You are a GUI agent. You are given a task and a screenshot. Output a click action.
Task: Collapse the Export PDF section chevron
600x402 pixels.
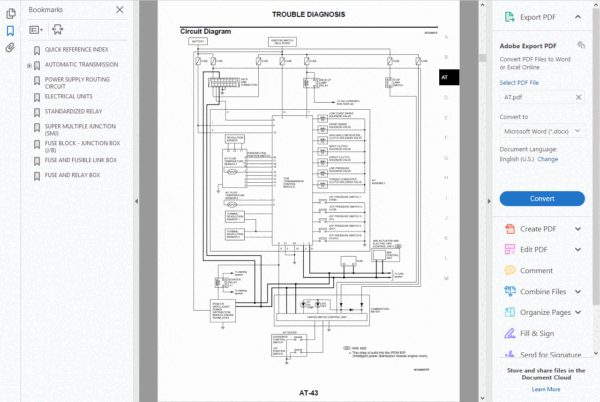578,17
